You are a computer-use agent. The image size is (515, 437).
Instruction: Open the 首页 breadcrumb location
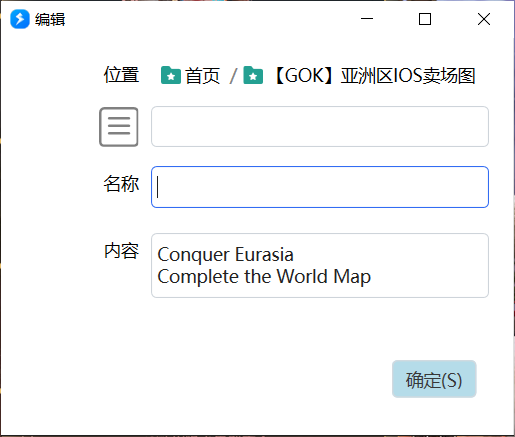coord(202,75)
